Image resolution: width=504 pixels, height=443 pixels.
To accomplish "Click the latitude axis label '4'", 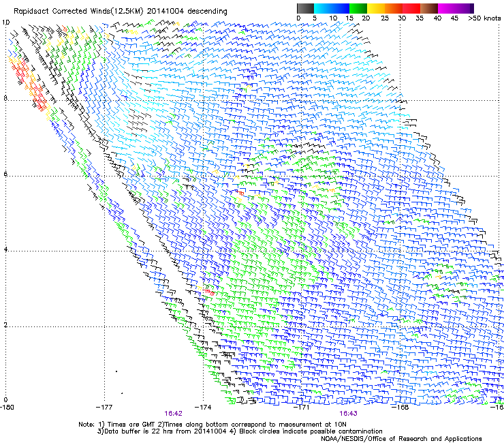I will [5, 249].
